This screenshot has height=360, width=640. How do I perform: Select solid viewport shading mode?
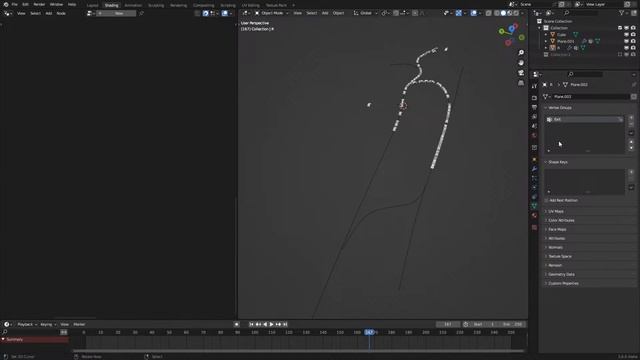click(x=503, y=13)
